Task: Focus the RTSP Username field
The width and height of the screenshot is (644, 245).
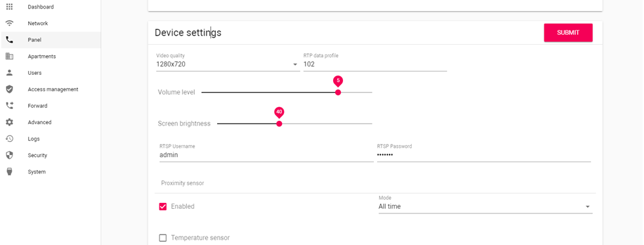Action: tap(266, 155)
